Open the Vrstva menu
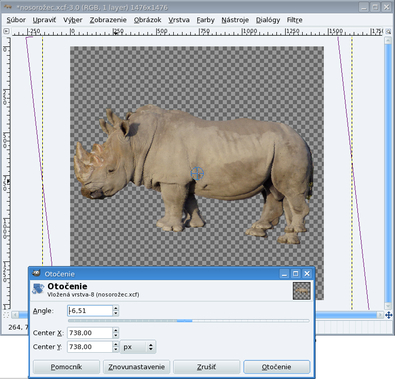The image size is (395, 379). click(179, 20)
